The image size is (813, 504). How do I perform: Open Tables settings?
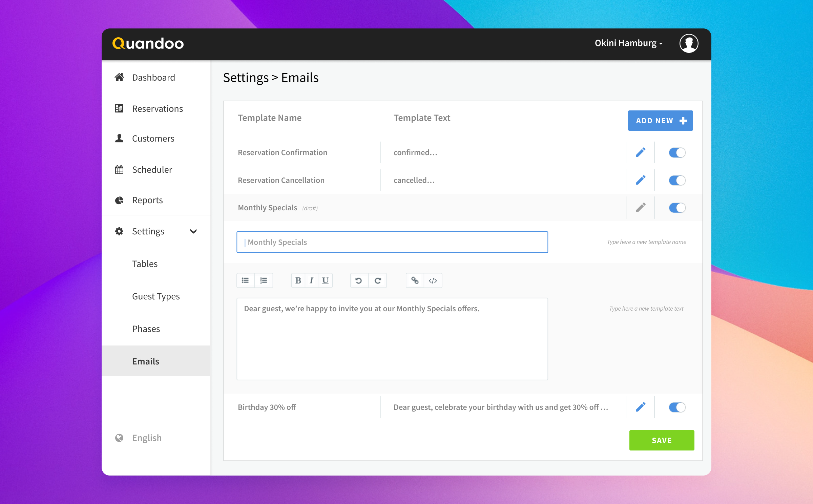[145, 264]
